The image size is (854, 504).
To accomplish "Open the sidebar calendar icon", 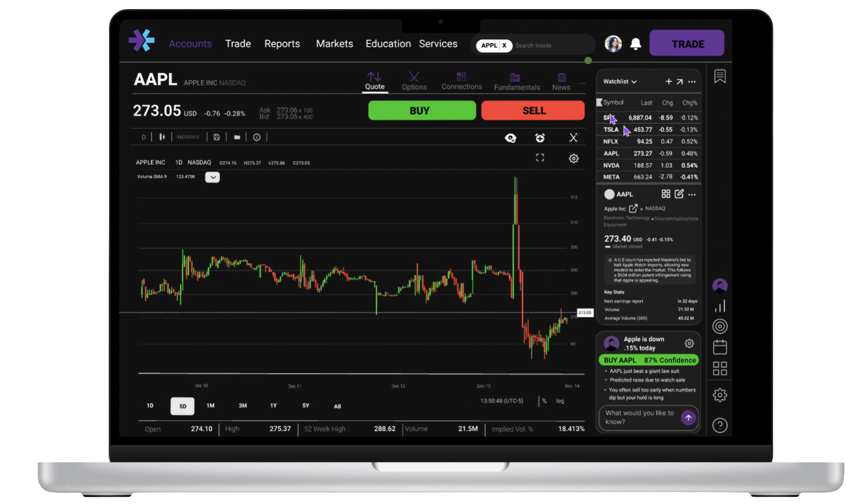I will tap(720, 347).
